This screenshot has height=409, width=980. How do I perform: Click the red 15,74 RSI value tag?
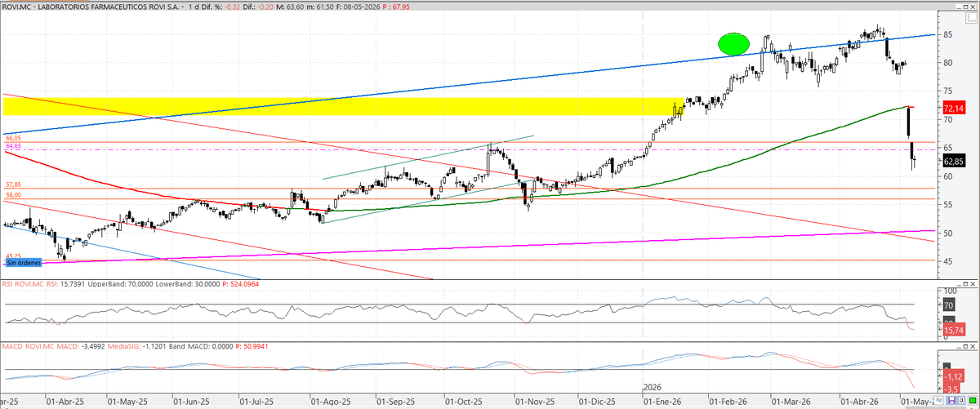click(x=954, y=330)
